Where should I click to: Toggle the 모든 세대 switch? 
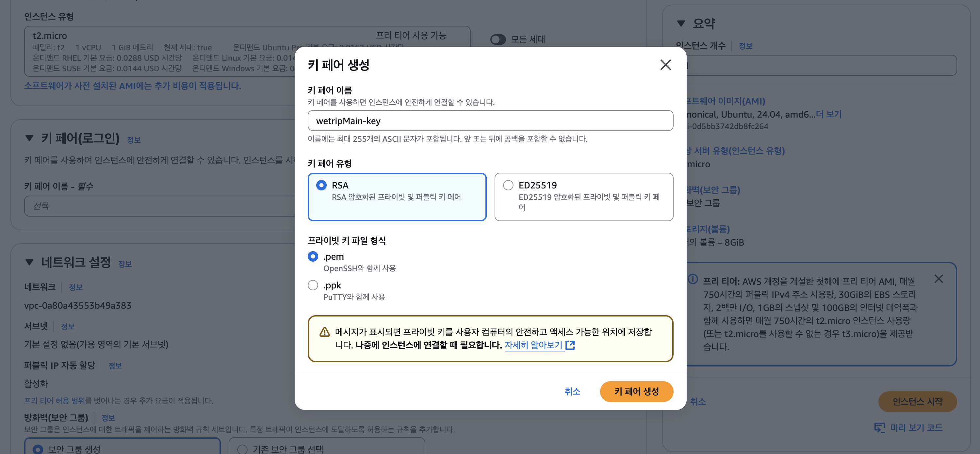[498, 40]
